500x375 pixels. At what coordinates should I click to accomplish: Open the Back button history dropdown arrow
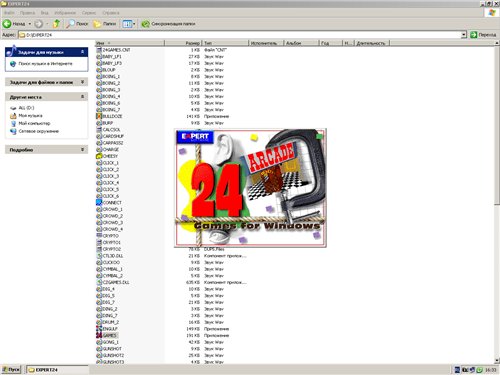click(x=30, y=24)
